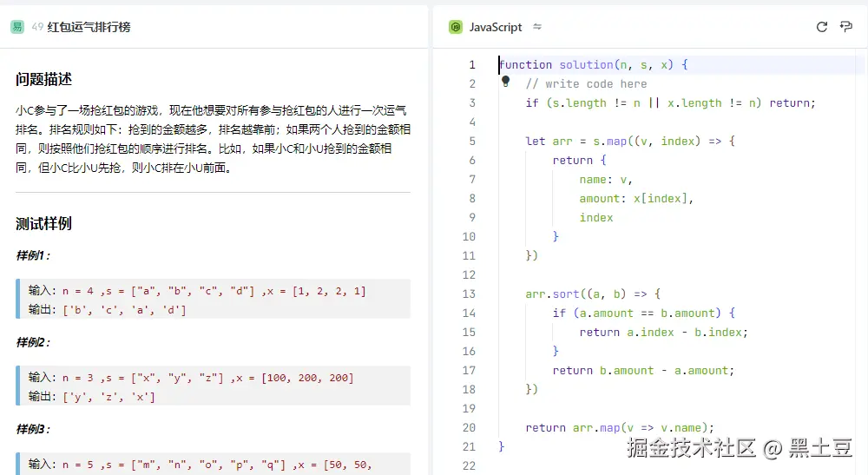Click the 'if (a.amount == b.amount)' line

644,313
